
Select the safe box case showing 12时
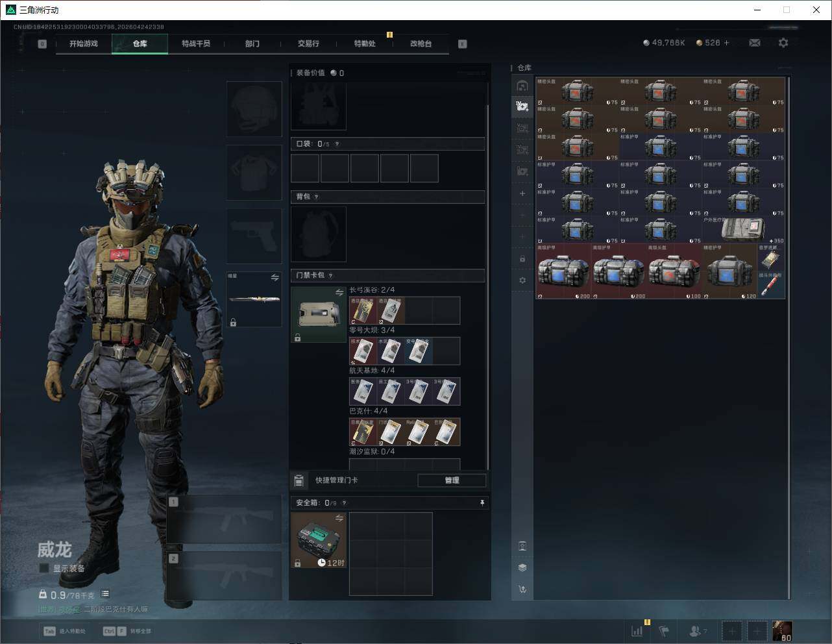(319, 540)
